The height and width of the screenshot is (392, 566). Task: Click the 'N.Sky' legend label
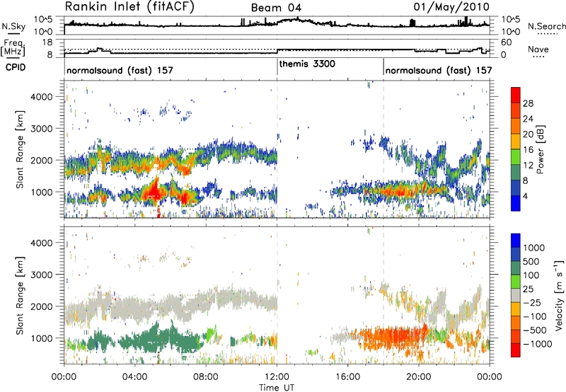[13, 26]
